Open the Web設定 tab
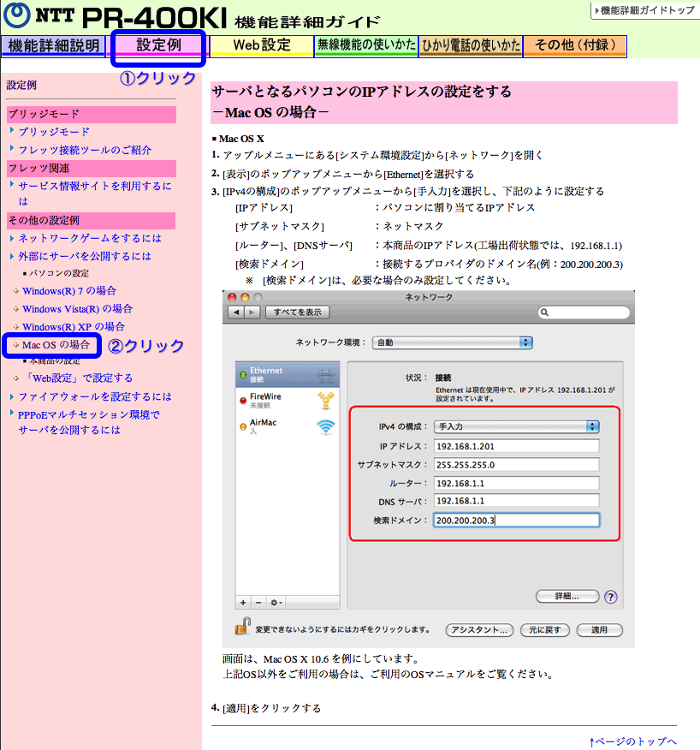The height and width of the screenshot is (750, 700). point(262,45)
